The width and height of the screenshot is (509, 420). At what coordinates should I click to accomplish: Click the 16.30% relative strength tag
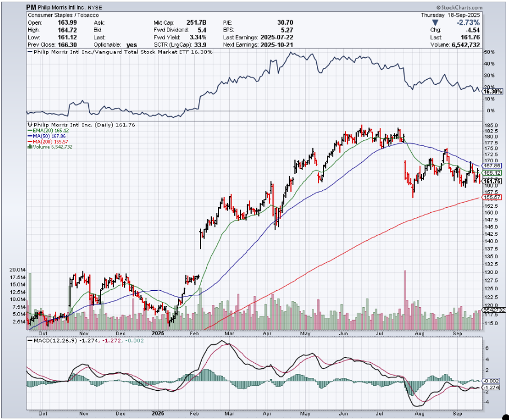493,92
